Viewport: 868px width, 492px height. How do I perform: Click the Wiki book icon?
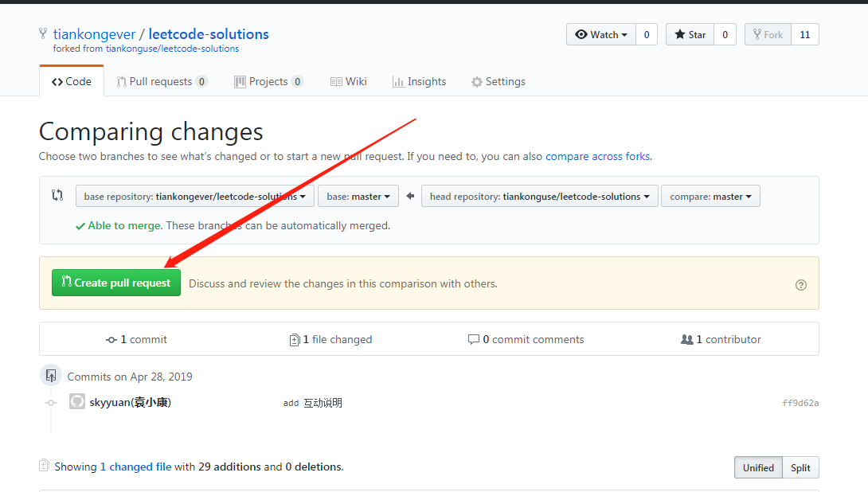tap(336, 82)
